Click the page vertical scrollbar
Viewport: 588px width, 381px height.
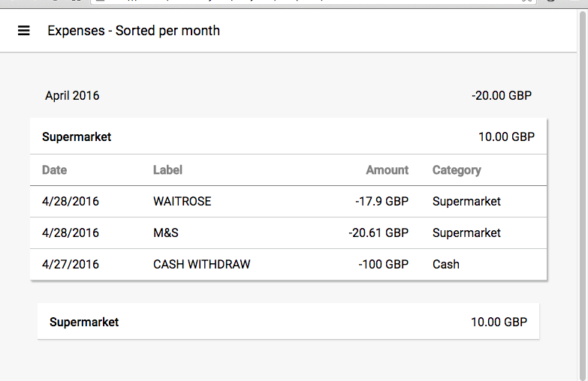tap(583, 195)
